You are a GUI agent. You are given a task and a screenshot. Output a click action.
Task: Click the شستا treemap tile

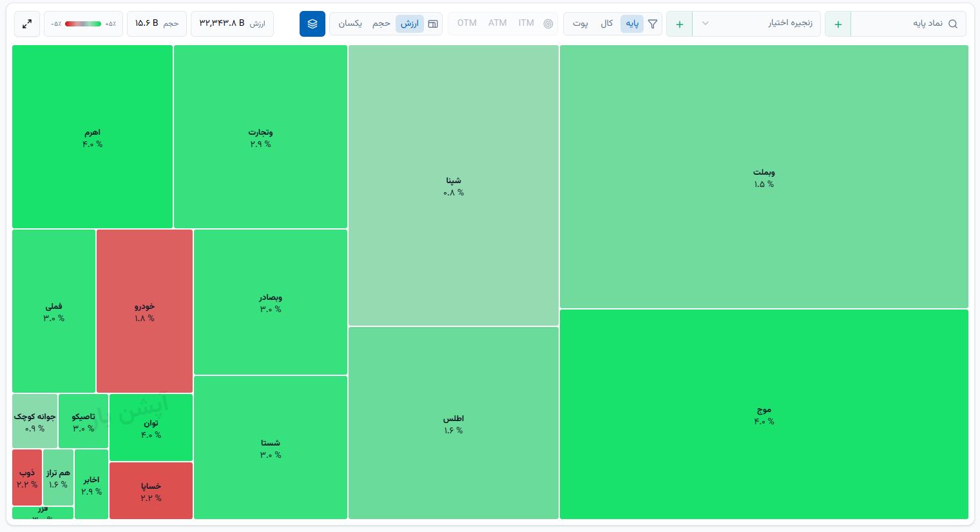[271, 448]
